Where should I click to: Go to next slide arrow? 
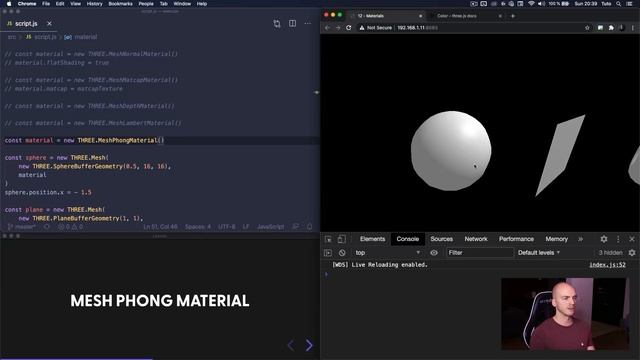pos(309,345)
